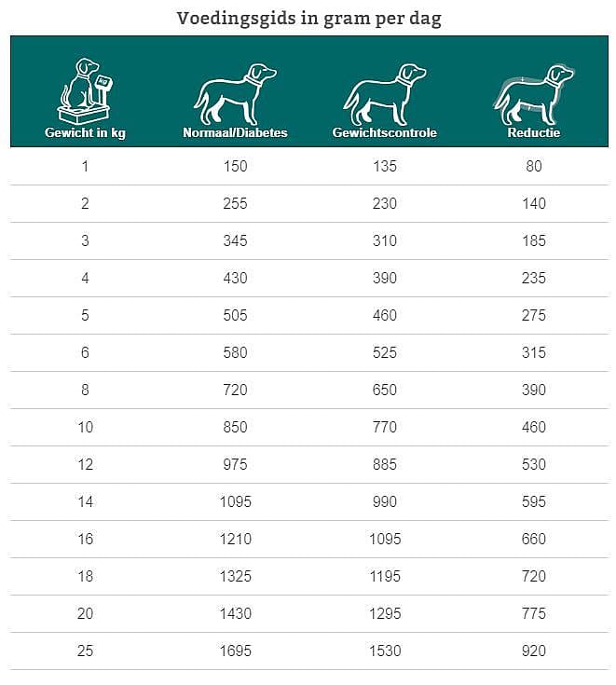Select the 650 Gewichtscontrole cell
The image size is (616, 685).
tap(384, 390)
